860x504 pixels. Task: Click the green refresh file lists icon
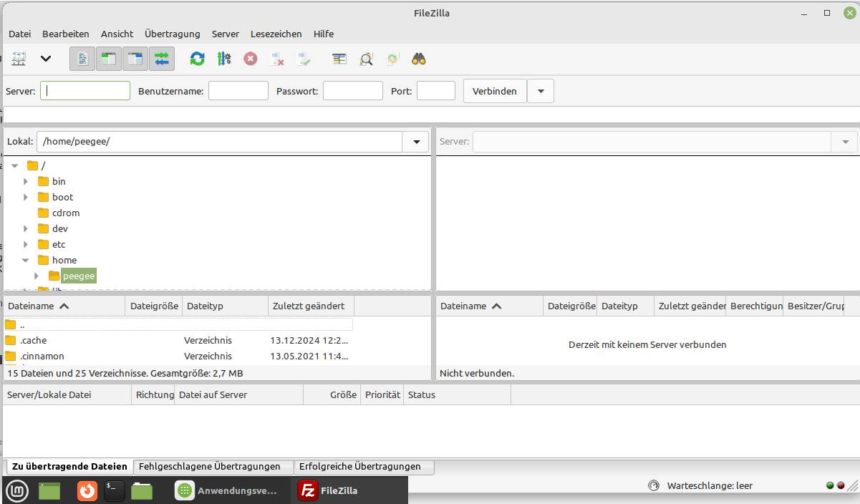[197, 59]
